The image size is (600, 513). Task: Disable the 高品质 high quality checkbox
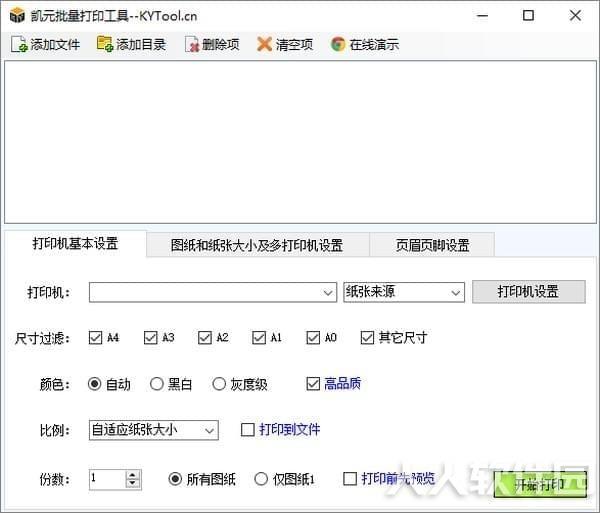(313, 384)
